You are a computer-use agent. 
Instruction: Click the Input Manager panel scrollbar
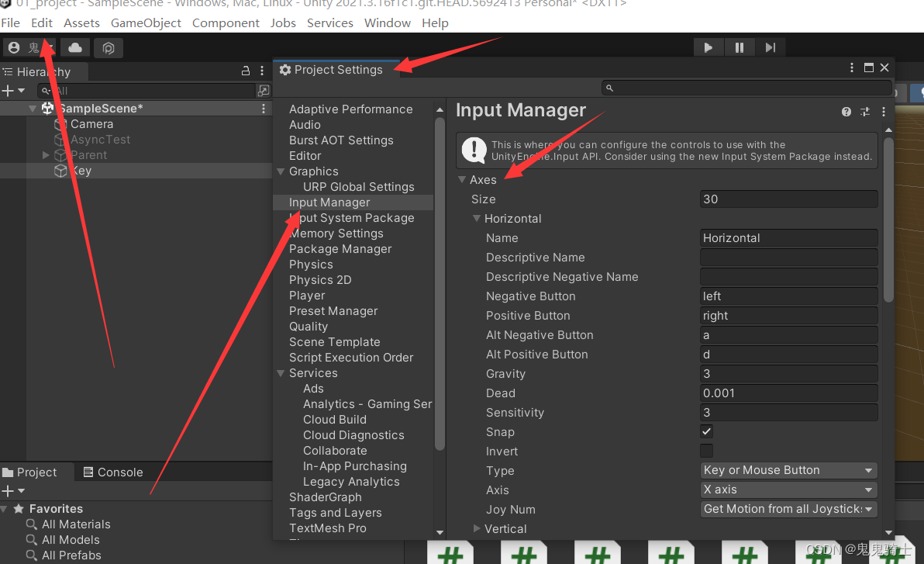tap(888, 220)
